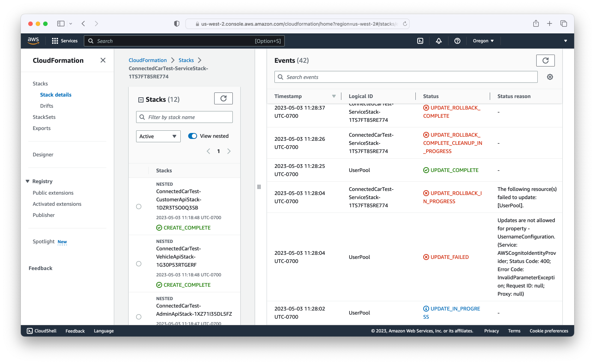The height and width of the screenshot is (364, 595).
Task: Click the privacy shield icon
Action: (177, 24)
